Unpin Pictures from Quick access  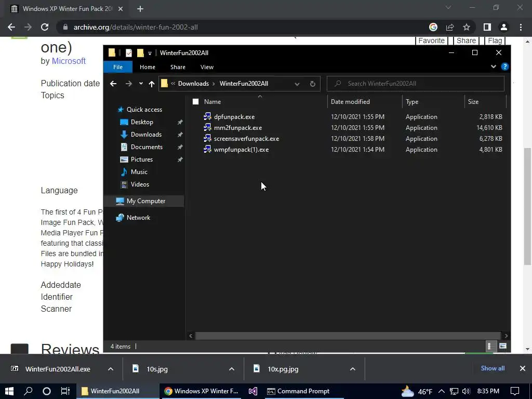point(180,159)
